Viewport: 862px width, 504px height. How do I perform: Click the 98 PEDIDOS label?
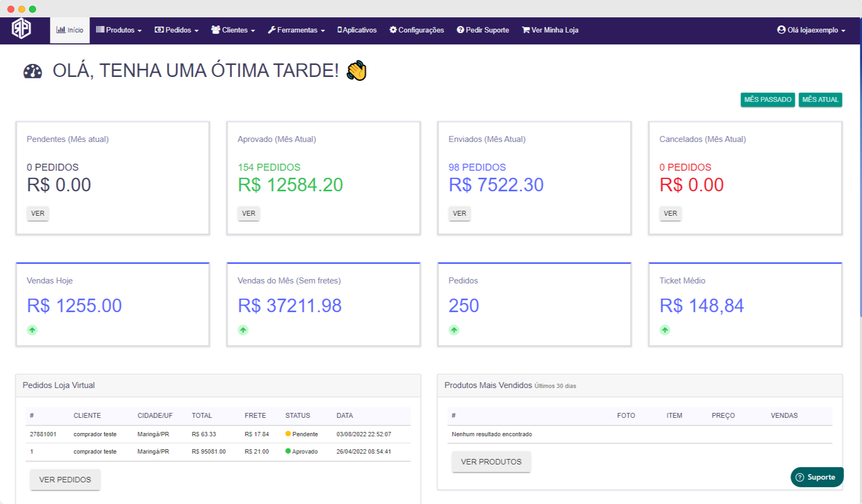tap(477, 167)
